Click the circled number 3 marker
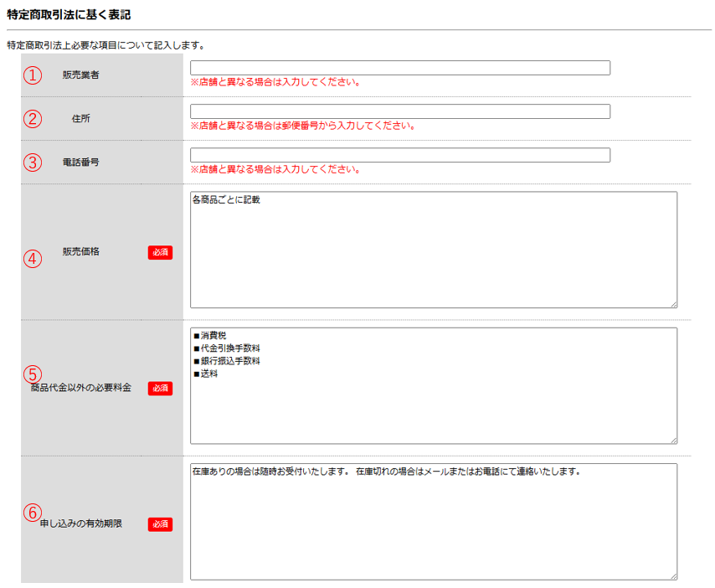Image resolution: width=715 pixels, height=588 pixels. (32, 162)
